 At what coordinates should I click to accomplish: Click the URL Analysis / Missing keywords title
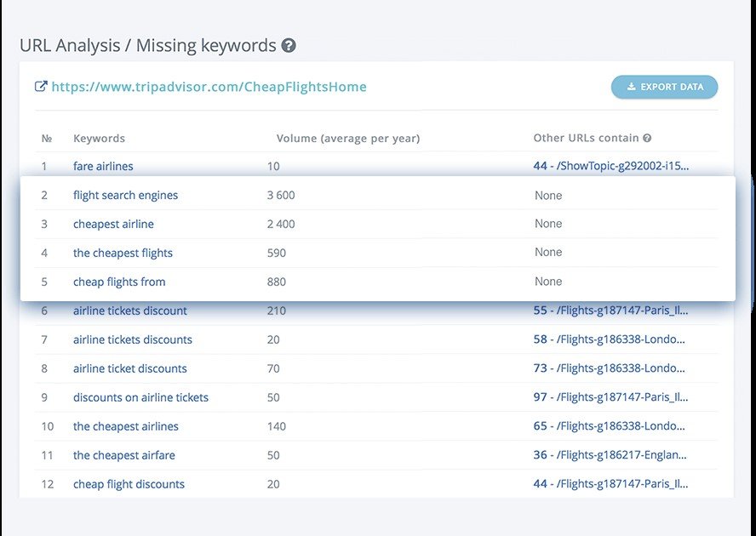(148, 45)
